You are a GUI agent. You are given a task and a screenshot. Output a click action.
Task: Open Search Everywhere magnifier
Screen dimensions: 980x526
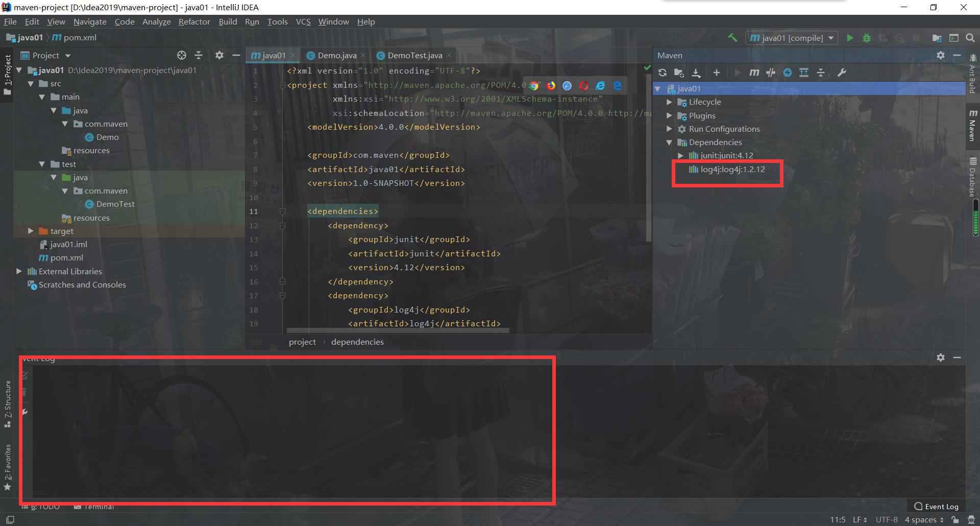970,38
